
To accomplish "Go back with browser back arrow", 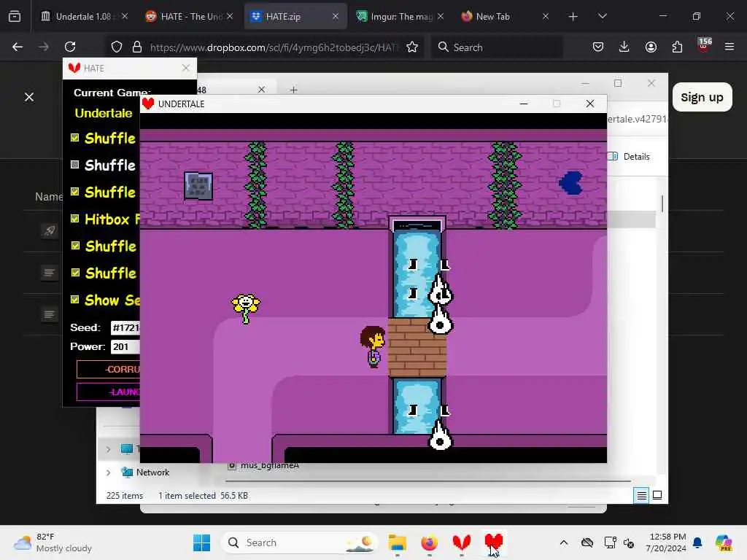I will [x=18, y=47].
